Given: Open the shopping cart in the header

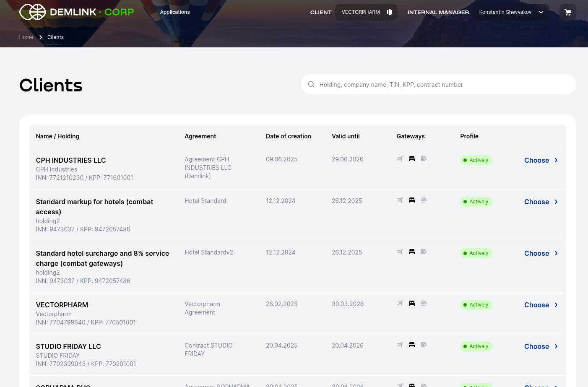Looking at the screenshot, I should click(x=567, y=12).
